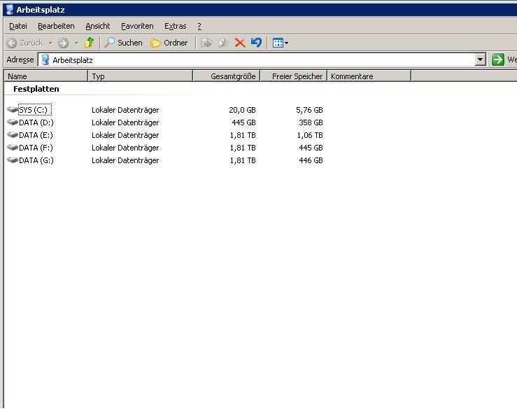Image resolution: width=517 pixels, height=420 pixels.
Task: Click the Copy To toolbar icon
Action: coord(223,43)
